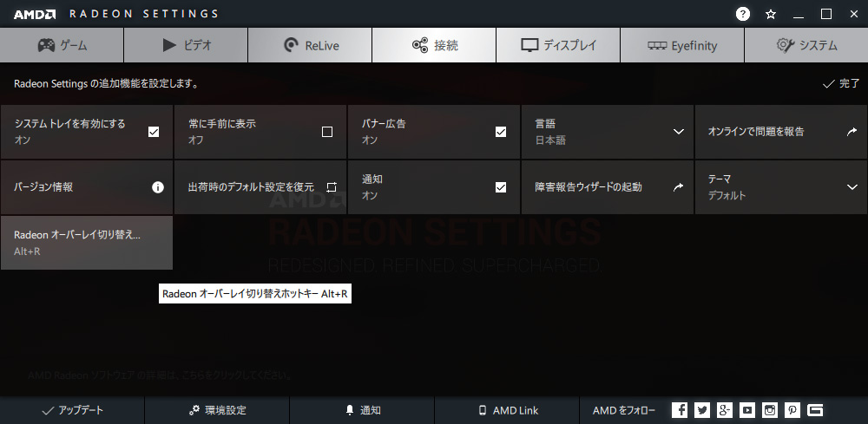This screenshot has height=424, width=868.
Task: Turn off バナー広告 checkbox
Action: [501, 132]
